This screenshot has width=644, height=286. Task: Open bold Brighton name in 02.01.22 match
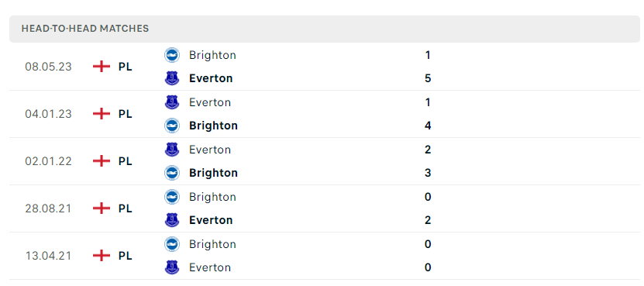(213, 173)
